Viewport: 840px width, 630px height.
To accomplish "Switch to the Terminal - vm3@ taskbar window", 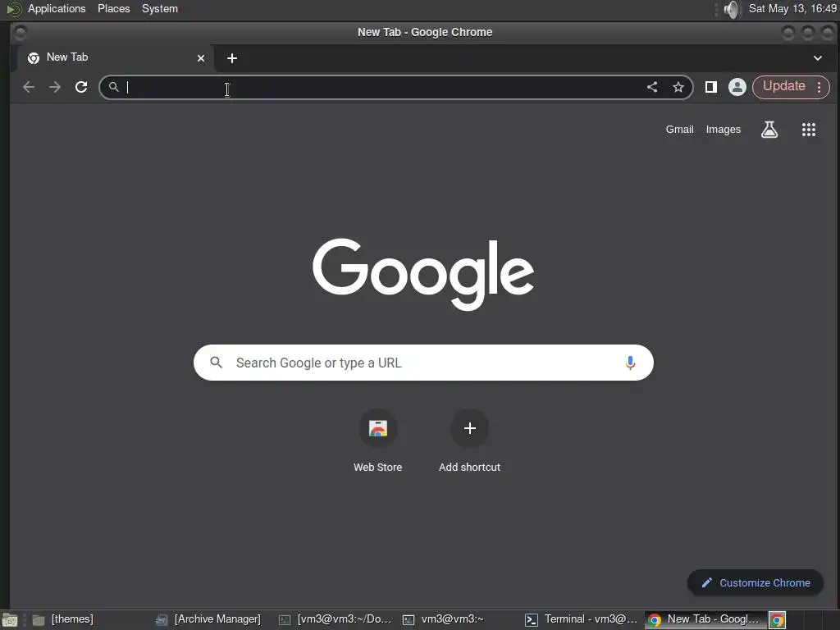I will pos(582,620).
